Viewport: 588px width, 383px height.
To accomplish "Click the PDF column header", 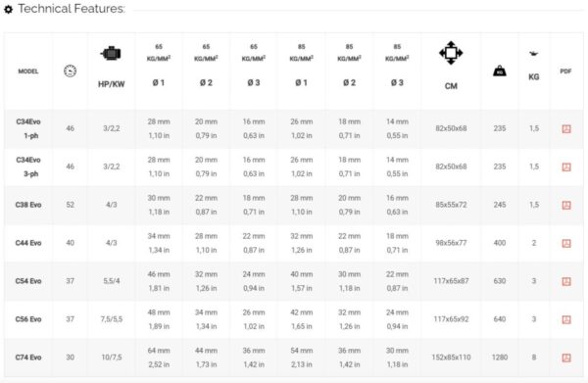I will 565,72.
